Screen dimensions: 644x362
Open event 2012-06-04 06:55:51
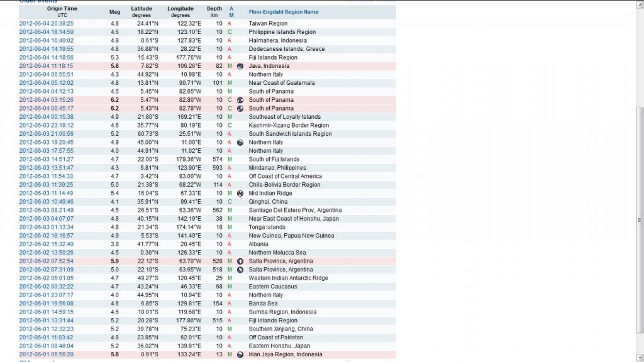[x=47, y=74]
